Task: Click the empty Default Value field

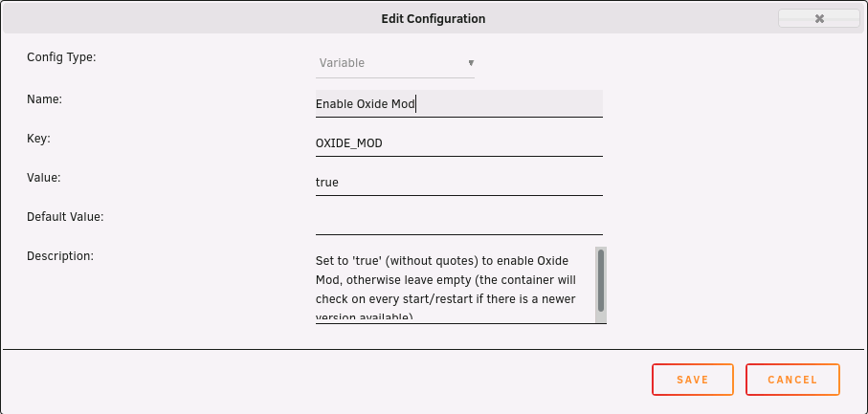Action: 459,222
